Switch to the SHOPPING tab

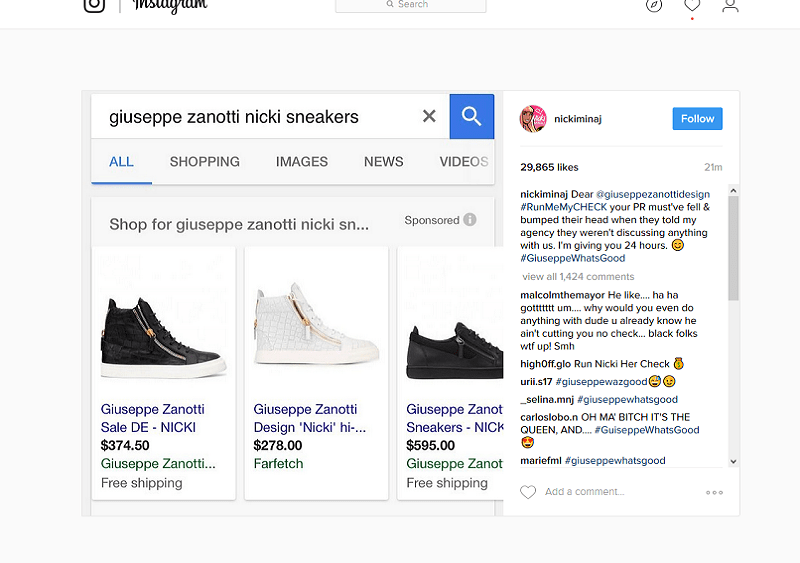(x=205, y=162)
